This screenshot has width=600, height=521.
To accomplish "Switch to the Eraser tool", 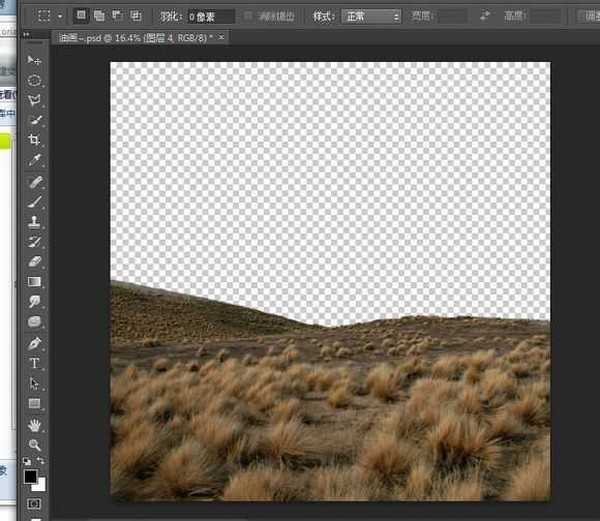I will click(34, 262).
